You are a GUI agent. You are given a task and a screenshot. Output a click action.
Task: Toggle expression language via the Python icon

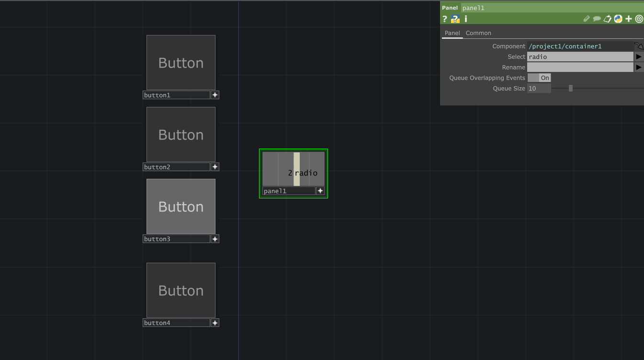click(x=618, y=19)
